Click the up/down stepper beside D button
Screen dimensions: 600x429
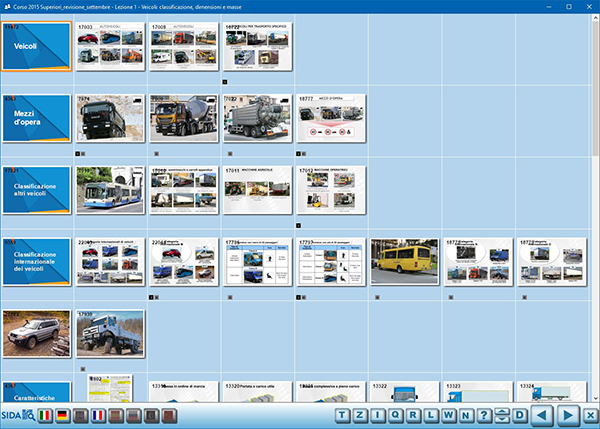(x=503, y=415)
